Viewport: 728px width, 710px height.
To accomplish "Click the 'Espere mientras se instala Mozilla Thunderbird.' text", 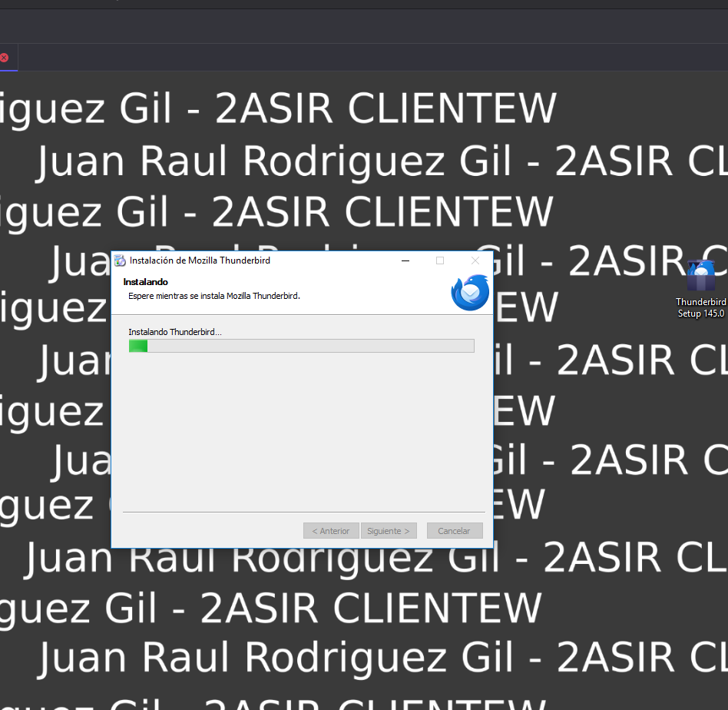I will click(214, 296).
